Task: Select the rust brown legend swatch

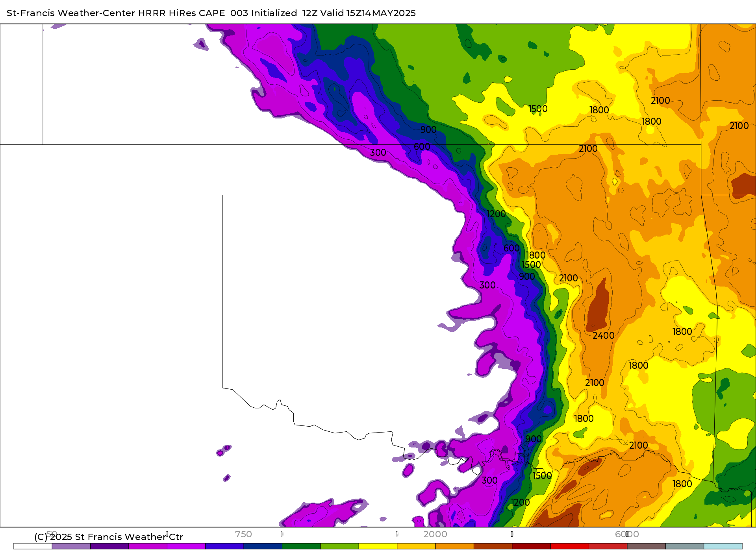Action: tap(493, 546)
